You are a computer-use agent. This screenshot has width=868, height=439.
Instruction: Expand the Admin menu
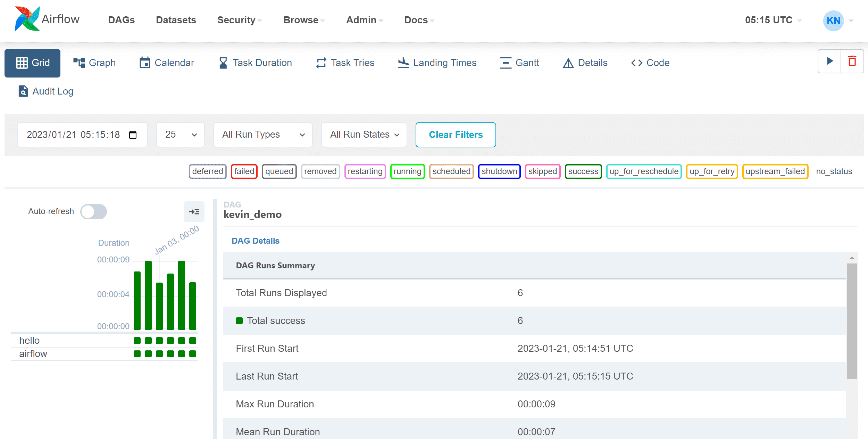(x=364, y=20)
